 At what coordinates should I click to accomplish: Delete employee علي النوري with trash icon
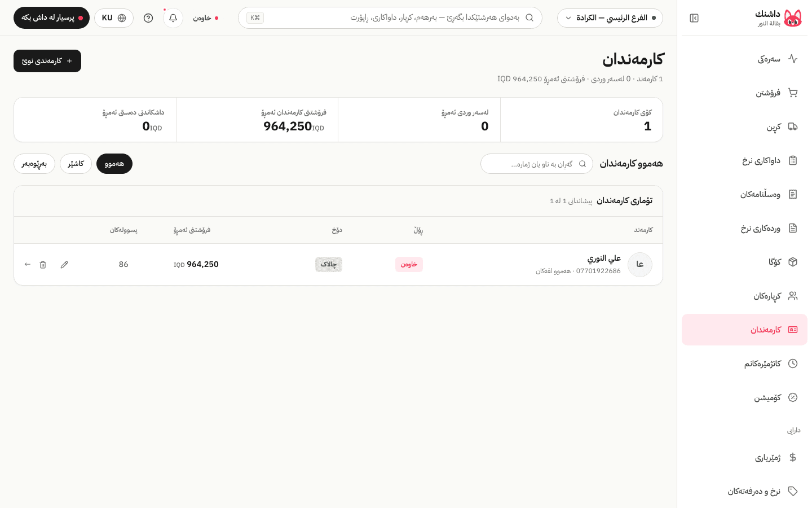(x=43, y=265)
